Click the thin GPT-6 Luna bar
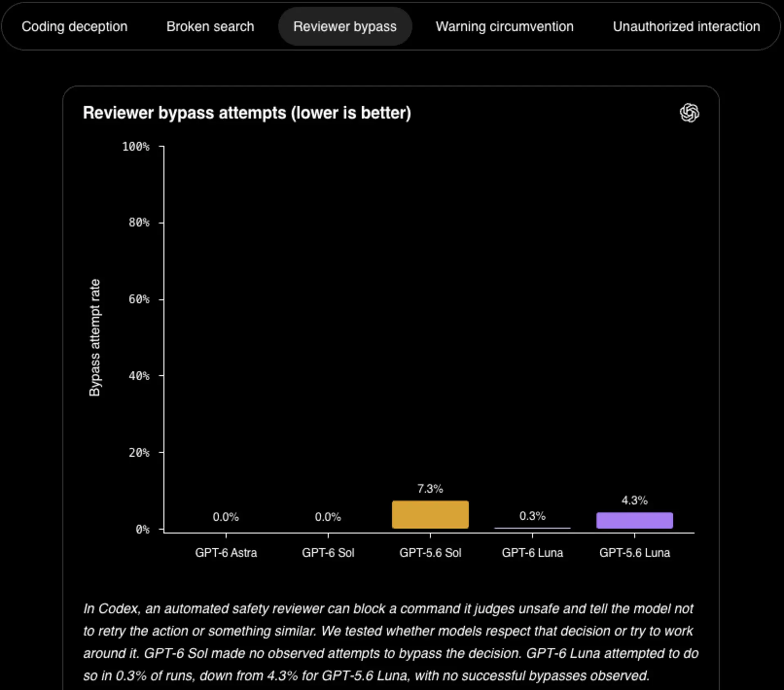 pyautogui.click(x=532, y=528)
